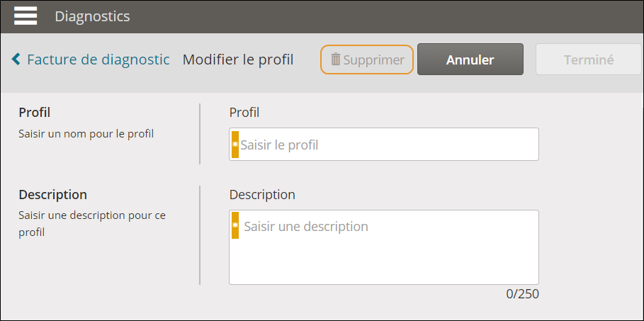Click the 'Saisir un nom pour le profil' hint
The height and width of the screenshot is (321, 644).
point(86,134)
